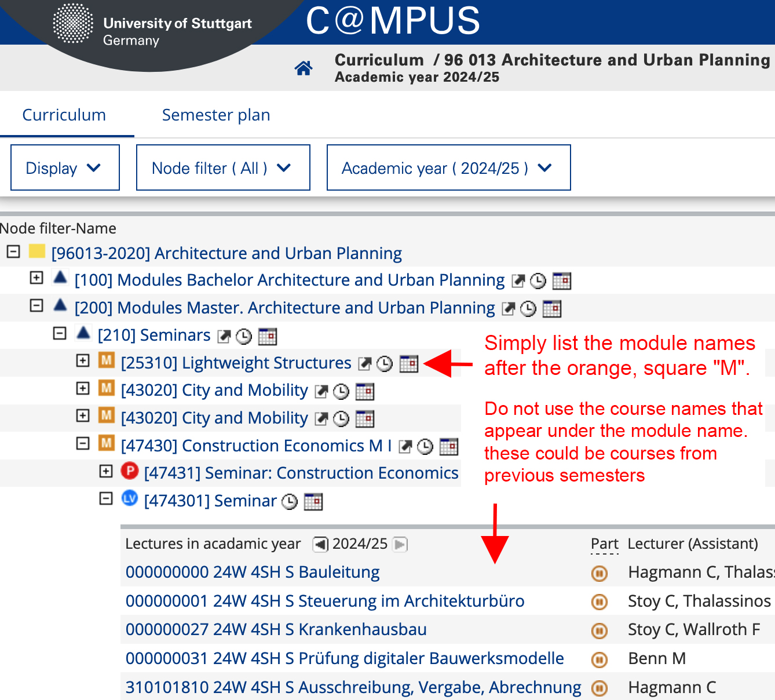Click the clock icon in [200] Modules Master row
775x700 pixels.
coord(528,309)
